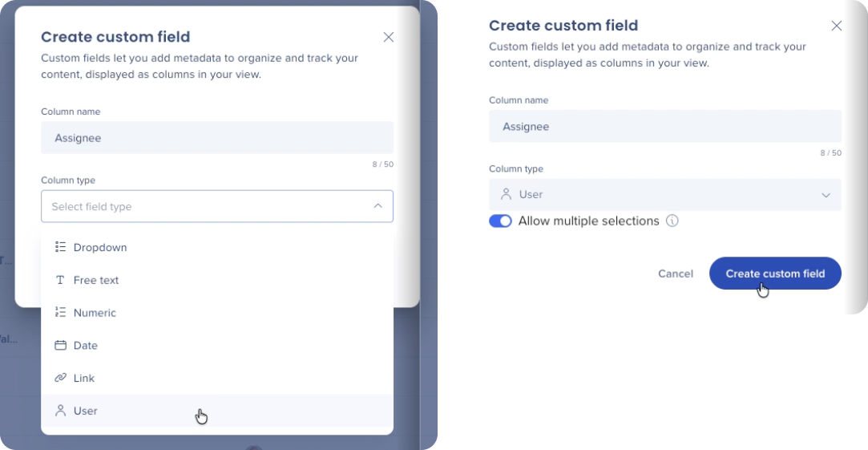Expand the User column type dropdown

(665, 195)
